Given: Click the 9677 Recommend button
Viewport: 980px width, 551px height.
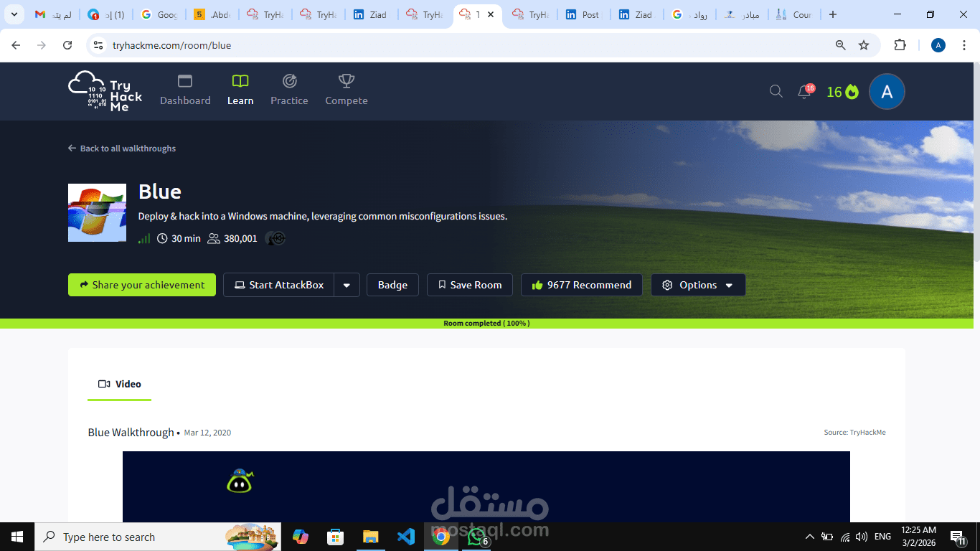Looking at the screenshot, I should (x=582, y=285).
